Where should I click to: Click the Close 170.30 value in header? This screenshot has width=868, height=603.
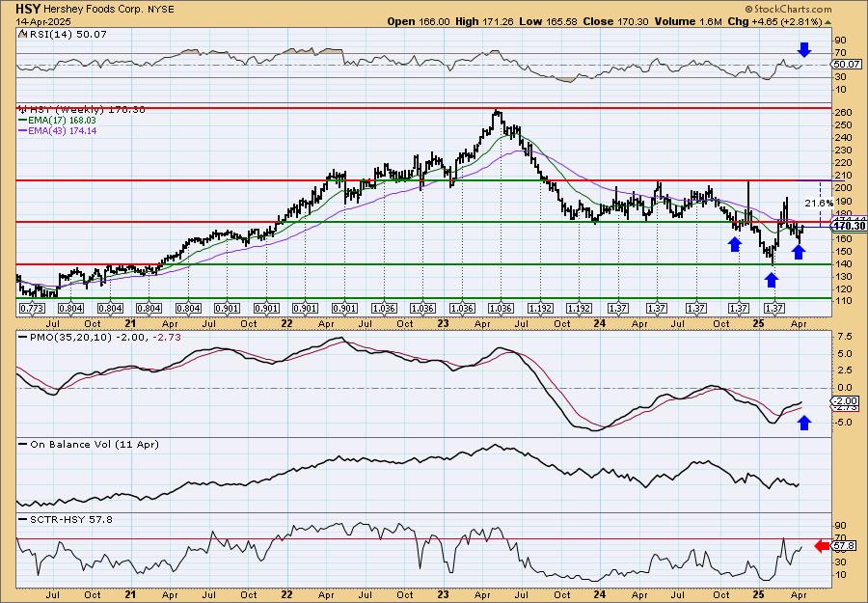tap(615, 21)
